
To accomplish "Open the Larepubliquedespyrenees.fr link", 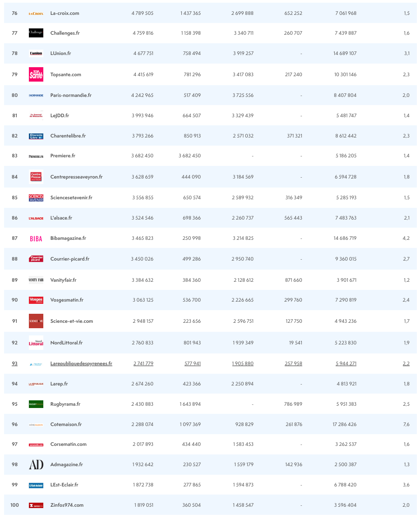I will click(81, 363).
